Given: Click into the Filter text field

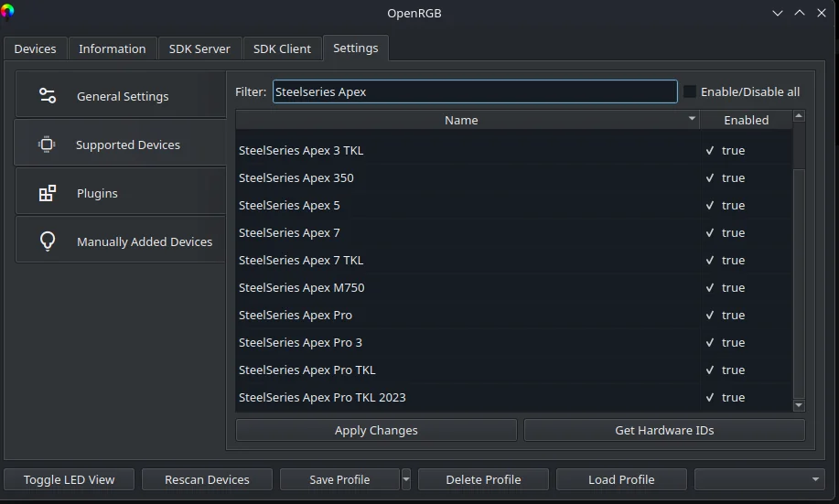Looking at the screenshot, I should [x=474, y=91].
